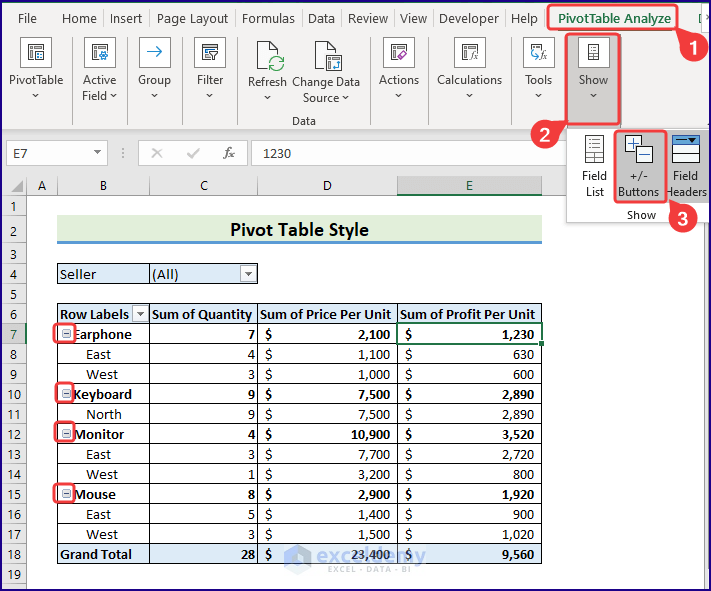Toggle Field Headers display
The height and width of the screenshot is (591, 711).
coord(686,164)
